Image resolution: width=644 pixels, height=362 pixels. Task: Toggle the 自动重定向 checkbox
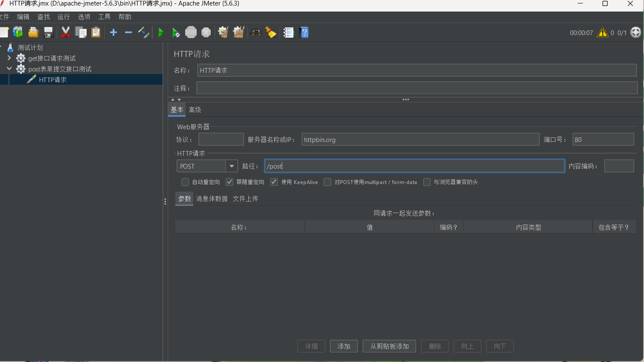point(185,182)
